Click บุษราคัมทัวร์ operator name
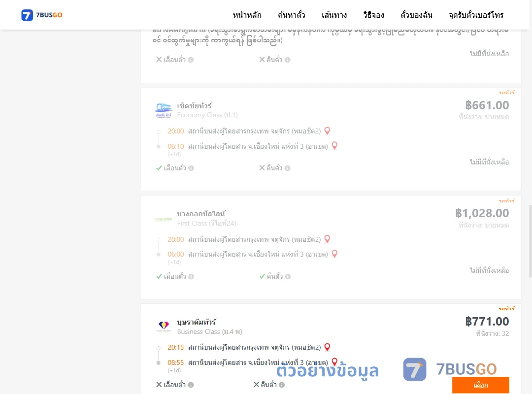The image size is (532, 394). 197,322
